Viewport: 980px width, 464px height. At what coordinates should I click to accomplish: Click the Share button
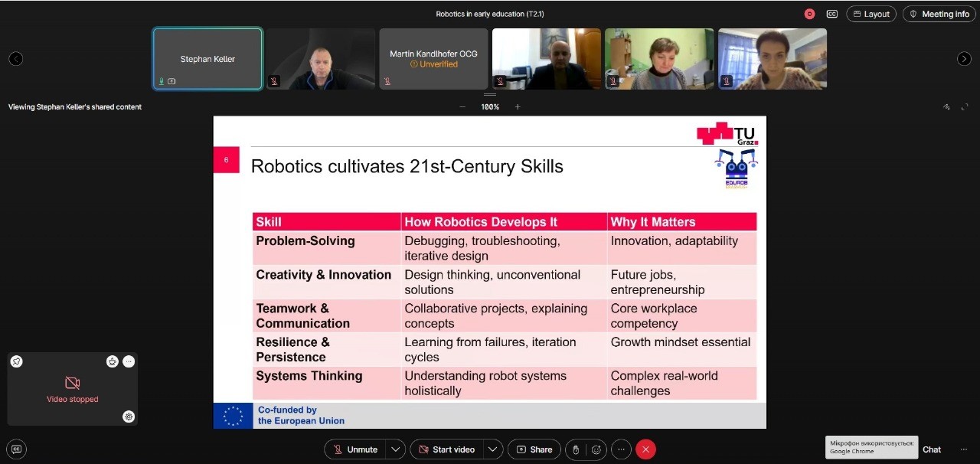click(534, 449)
